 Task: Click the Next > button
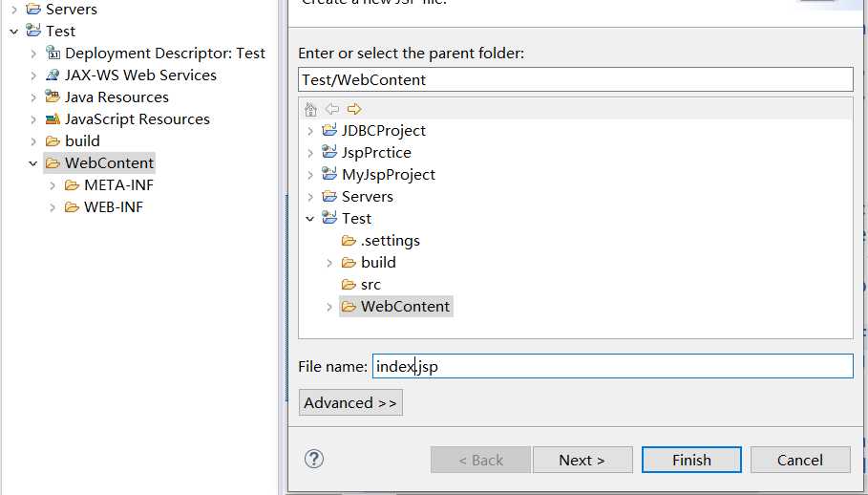pos(582,460)
